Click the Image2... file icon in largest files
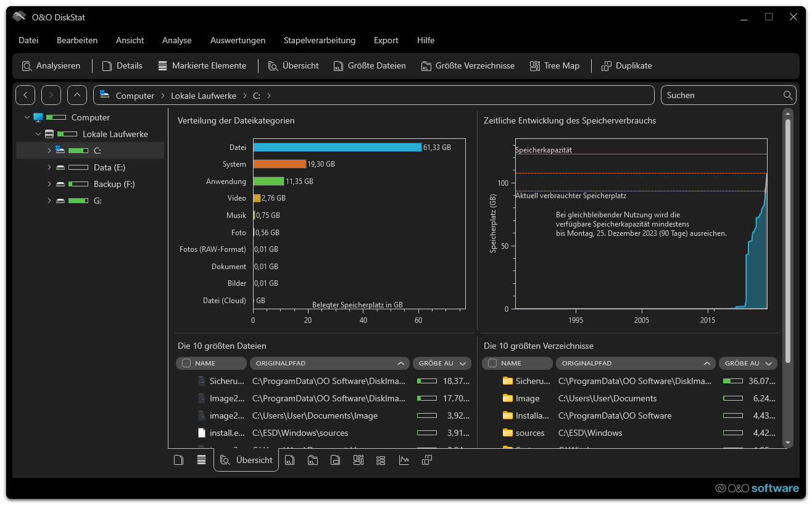812x505 pixels. [201, 398]
